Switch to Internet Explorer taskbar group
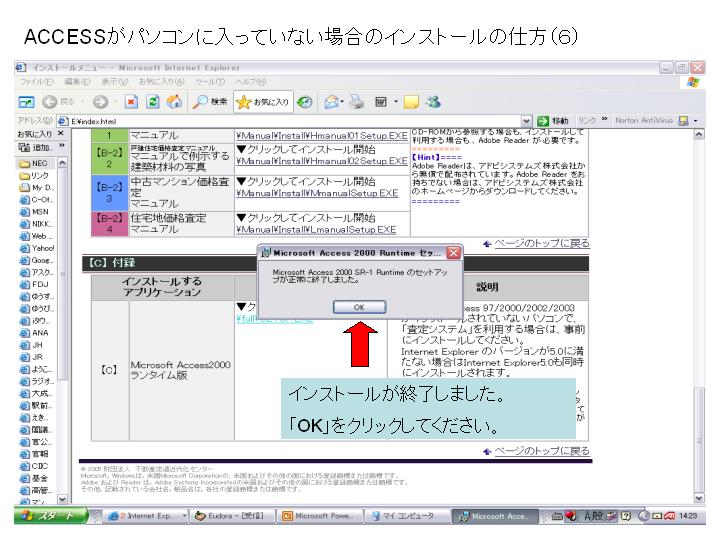This screenshot has height=540, width=720. tap(146, 516)
